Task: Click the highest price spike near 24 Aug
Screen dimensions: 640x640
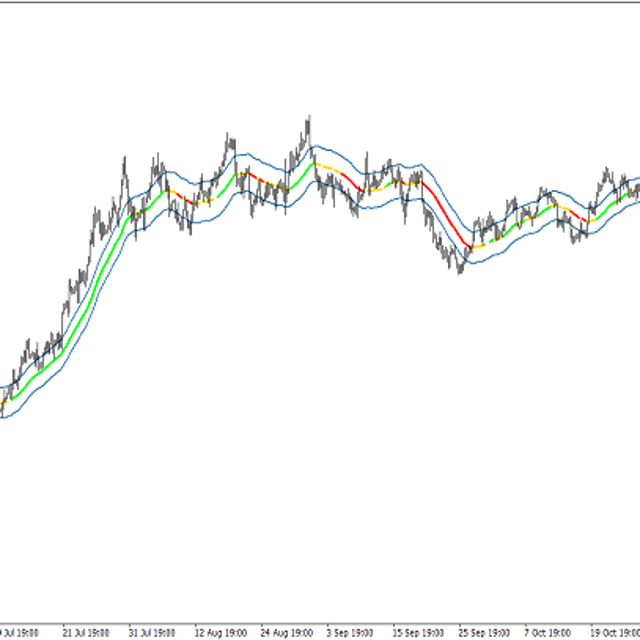Action: click(307, 120)
